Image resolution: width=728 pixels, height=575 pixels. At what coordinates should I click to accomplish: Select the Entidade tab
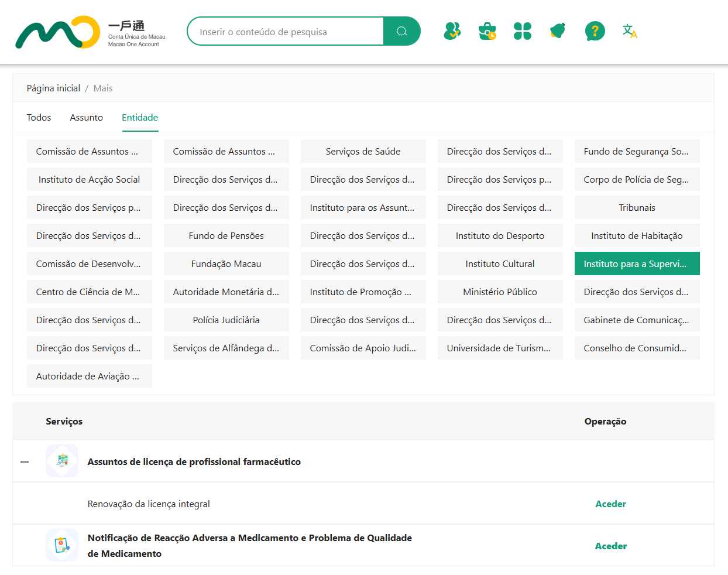tap(140, 118)
